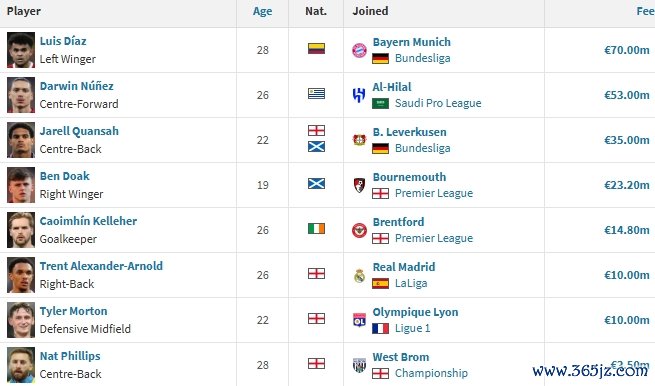This screenshot has height=386, width=655.
Task: Click the West Brom club badge
Action: pyautogui.click(x=359, y=365)
